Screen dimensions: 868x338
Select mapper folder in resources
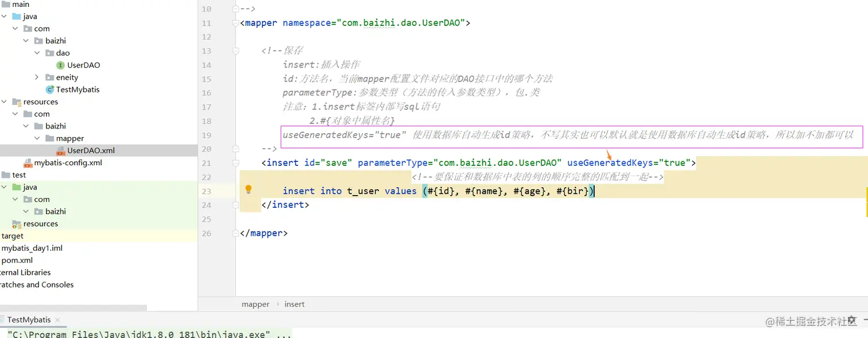coord(64,138)
